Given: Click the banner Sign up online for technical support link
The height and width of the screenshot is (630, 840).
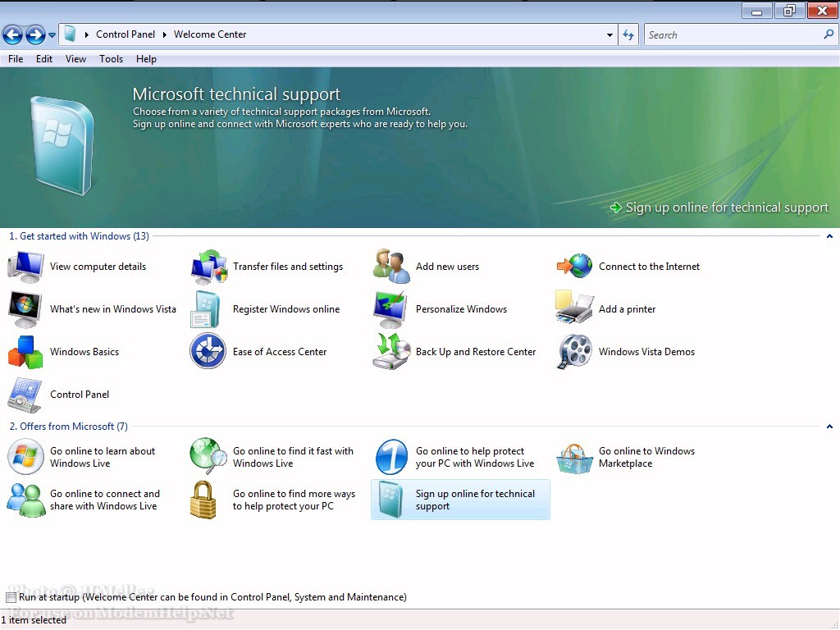Looking at the screenshot, I should pos(719,208).
